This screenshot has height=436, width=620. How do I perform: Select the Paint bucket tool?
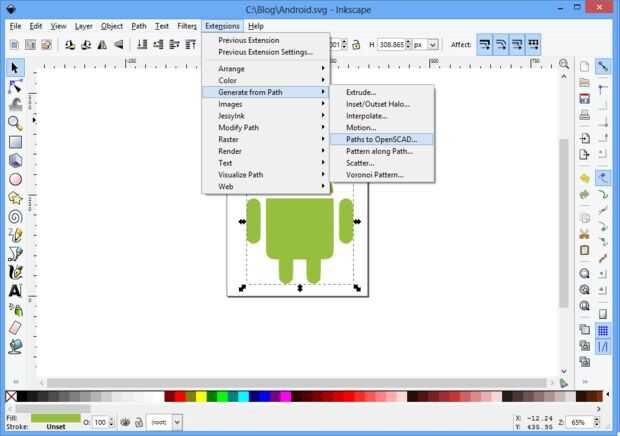pyautogui.click(x=15, y=346)
